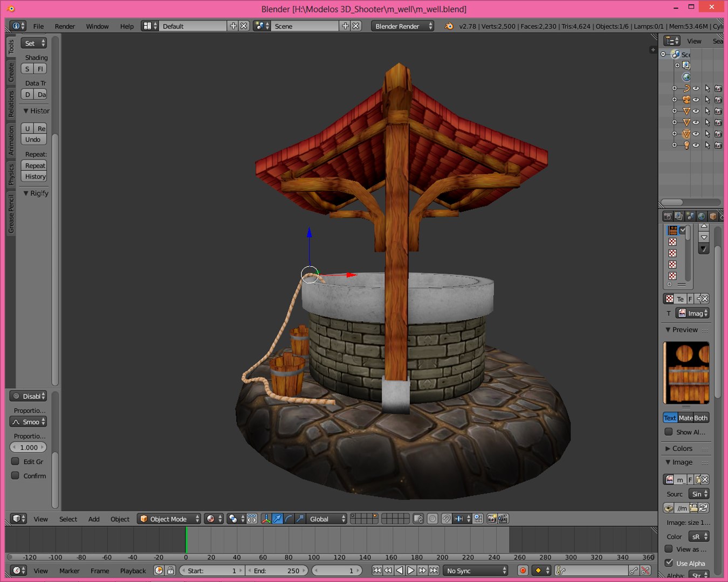Click the red auto-keyframe record button
Image resolution: width=728 pixels, height=582 pixels.
pyautogui.click(x=522, y=571)
